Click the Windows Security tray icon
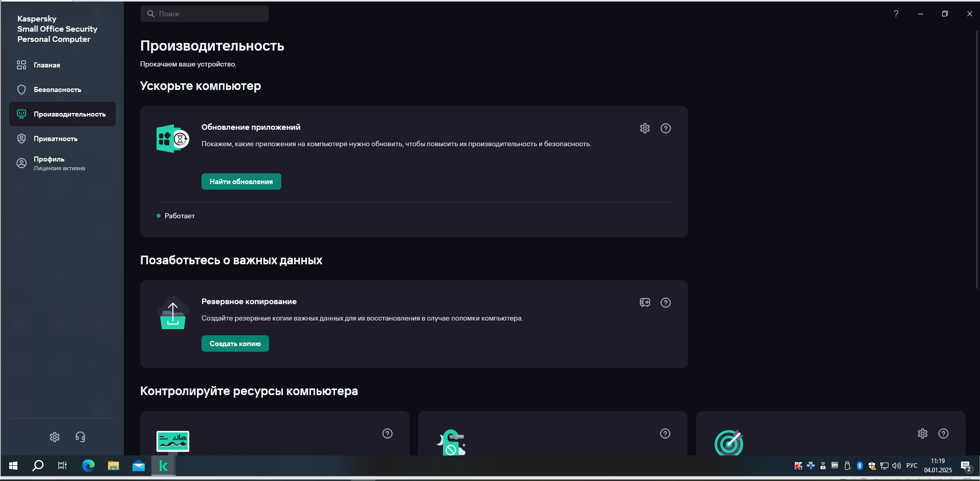The height and width of the screenshot is (481, 980). click(x=872, y=466)
